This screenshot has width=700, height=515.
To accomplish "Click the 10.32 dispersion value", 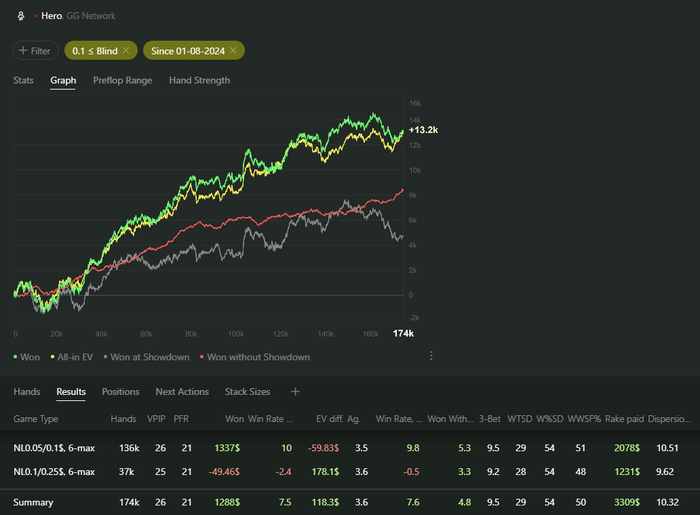I will (667, 502).
